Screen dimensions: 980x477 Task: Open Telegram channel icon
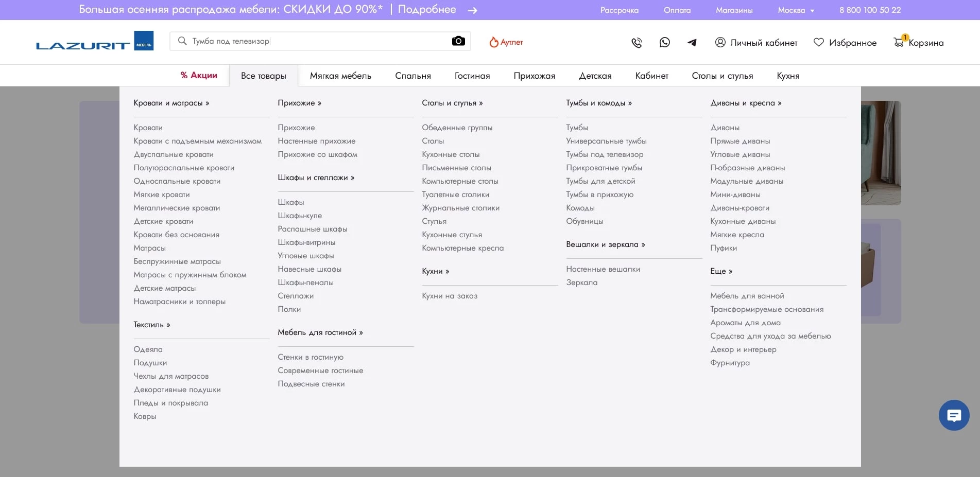[692, 43]
